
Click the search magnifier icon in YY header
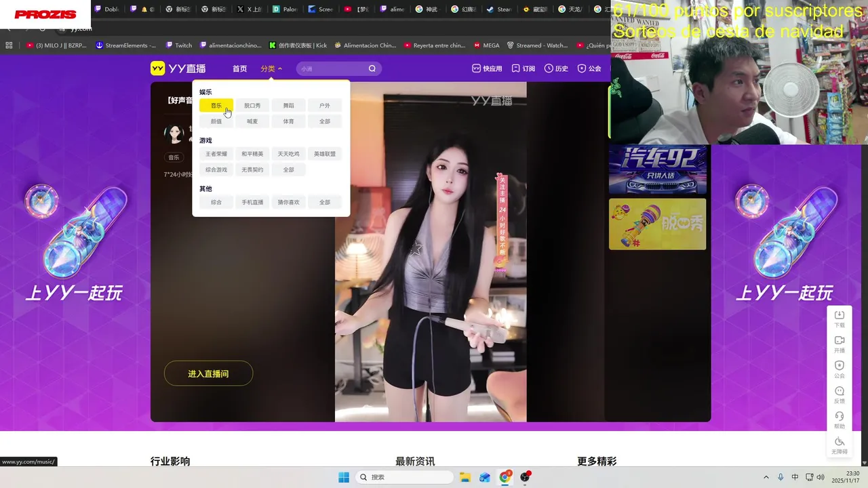pos(372,68)
